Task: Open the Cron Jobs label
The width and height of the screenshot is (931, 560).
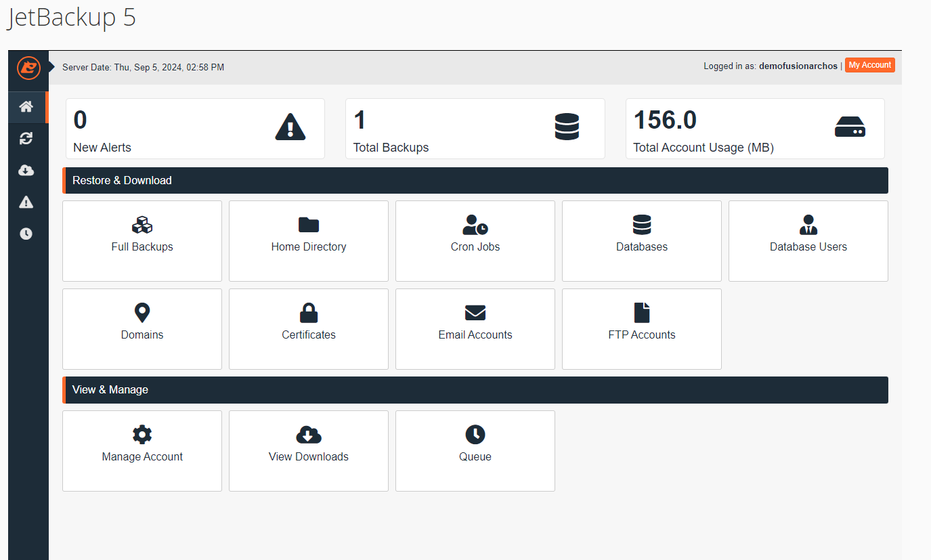Action: pos(475,247)
